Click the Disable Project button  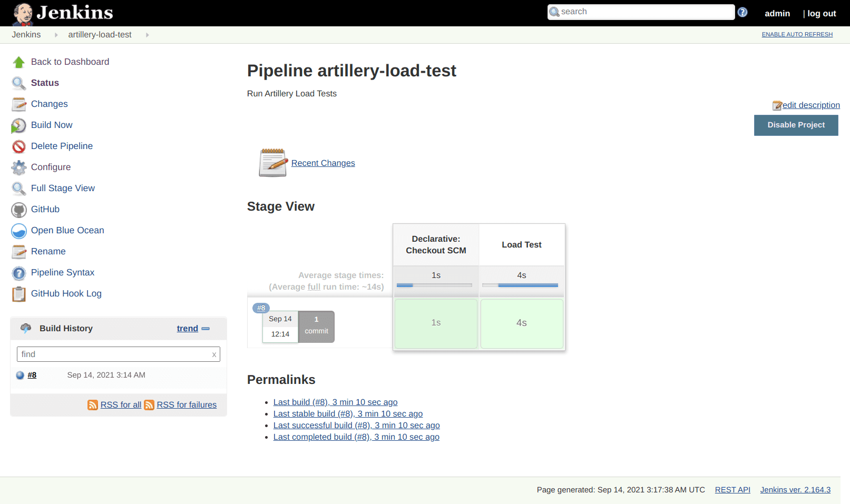(796, 125)
